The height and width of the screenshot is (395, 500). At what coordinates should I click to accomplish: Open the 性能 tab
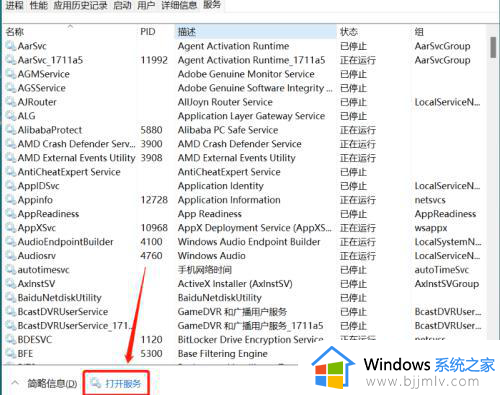39,5
